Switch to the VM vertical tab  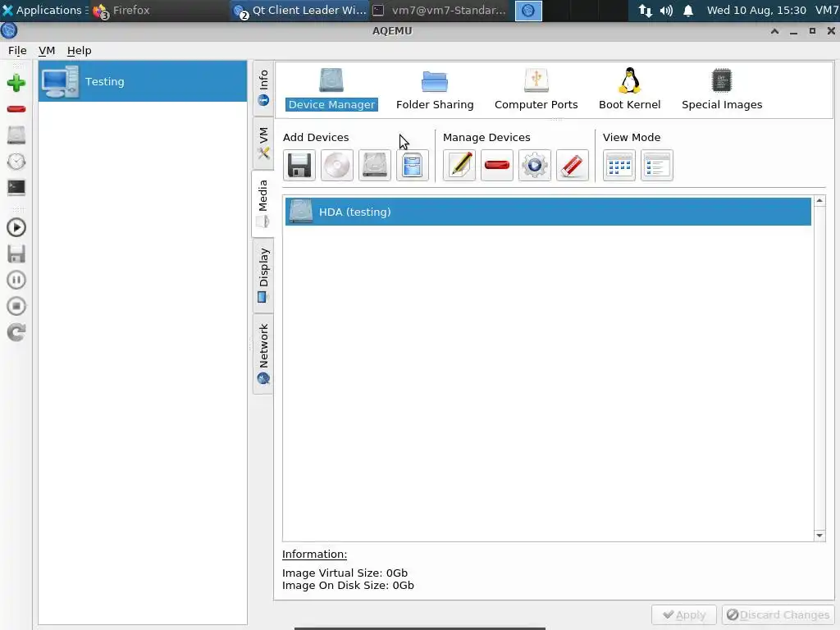pyautogui.click(x=263, y=143)
